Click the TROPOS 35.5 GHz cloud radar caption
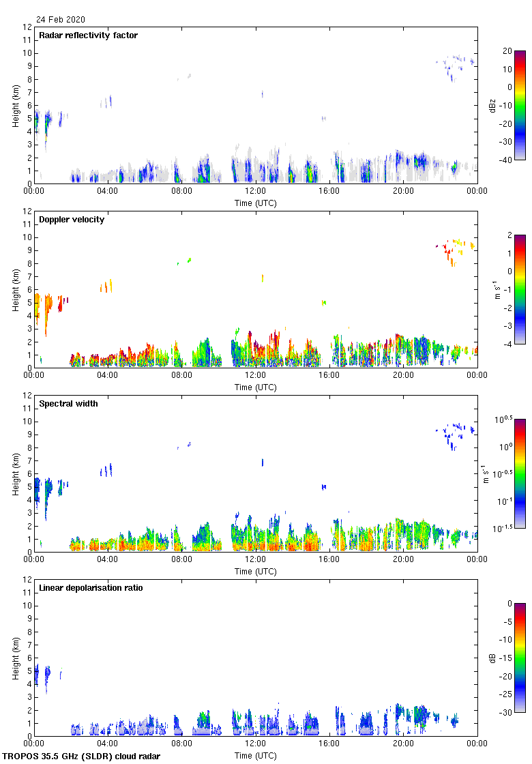Viewport: 532px width, 764px height. pyautogui.click(x=82, y=756)
